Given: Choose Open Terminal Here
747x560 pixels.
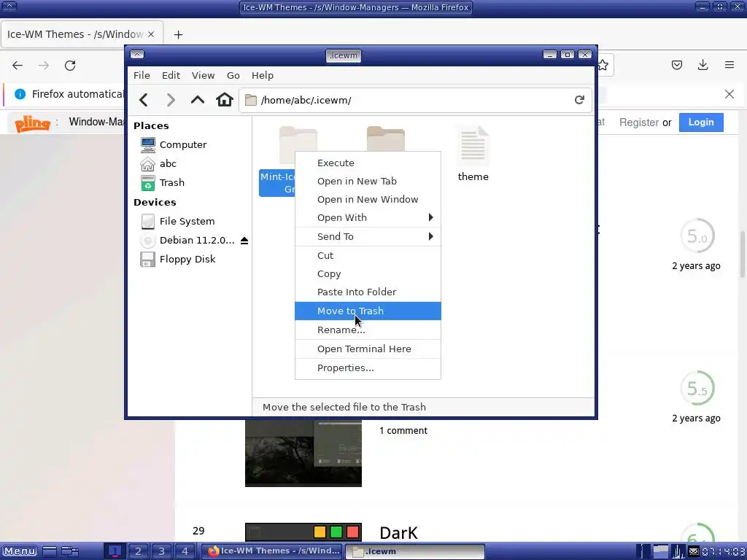Looking at the screenshot, I should (368, 349).
